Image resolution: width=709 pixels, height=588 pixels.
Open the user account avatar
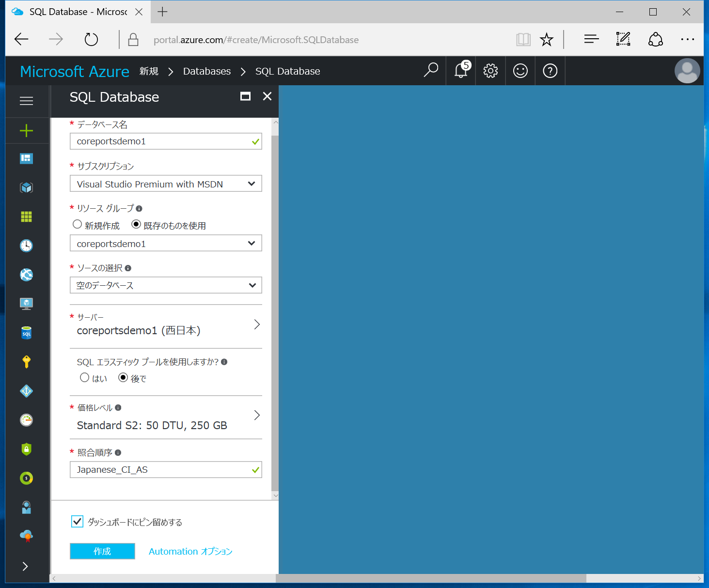tap(687, 71)
